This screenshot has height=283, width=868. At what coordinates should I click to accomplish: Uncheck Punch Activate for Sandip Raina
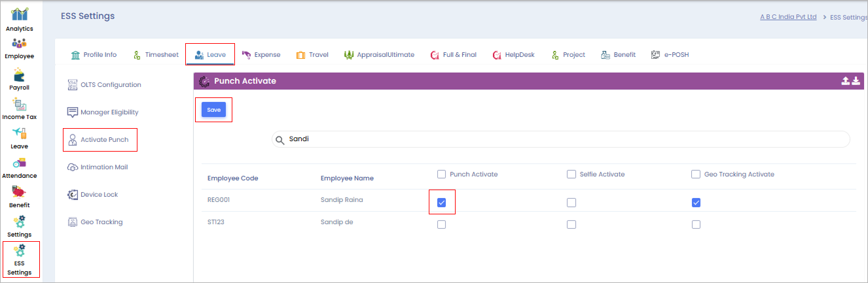click(x=442, y=203)
